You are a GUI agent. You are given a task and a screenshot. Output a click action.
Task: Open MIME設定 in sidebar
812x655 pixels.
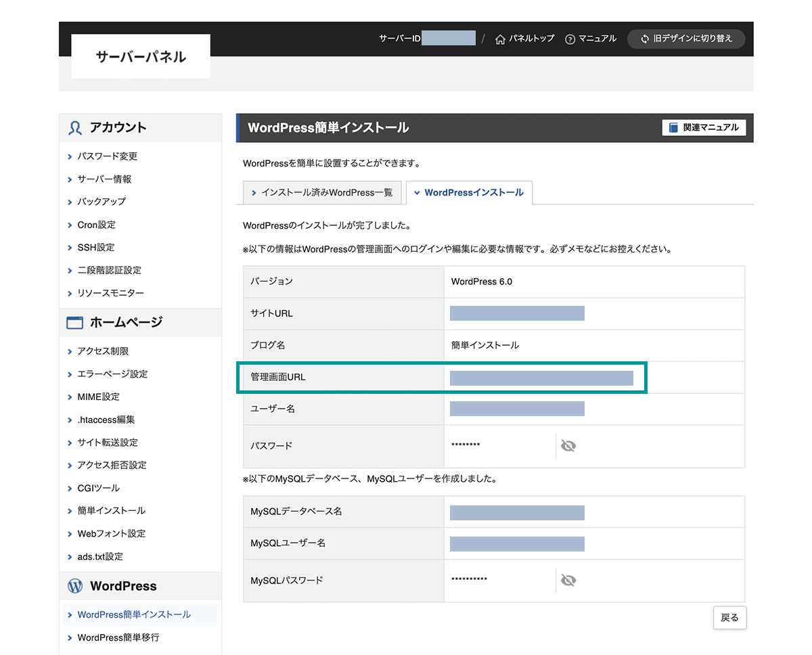point(99,397)
